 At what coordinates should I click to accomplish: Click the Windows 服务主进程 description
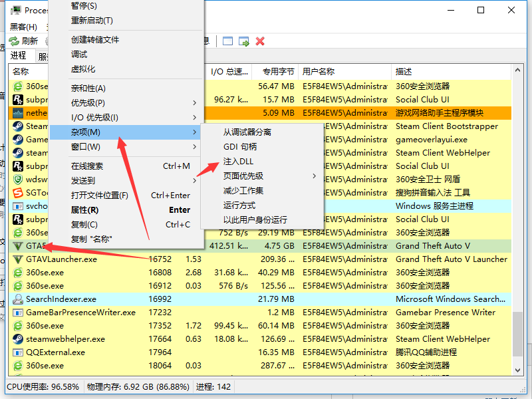pyautogui.click(x=434, y=206)
